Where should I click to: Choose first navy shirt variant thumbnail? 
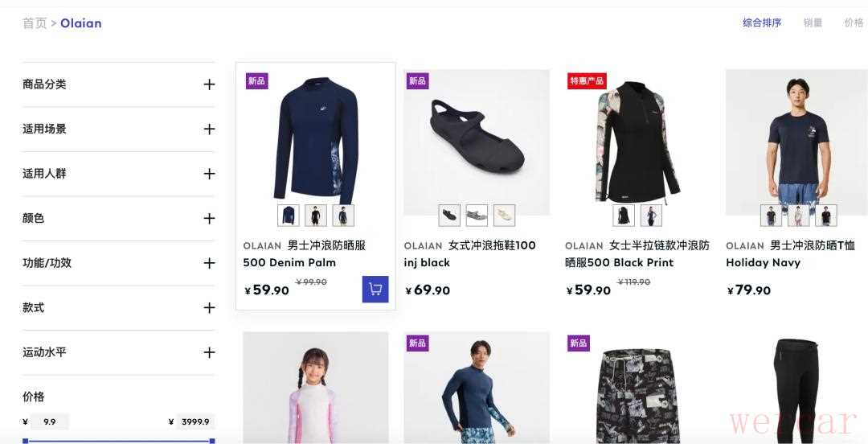click(x=289, y=215)
